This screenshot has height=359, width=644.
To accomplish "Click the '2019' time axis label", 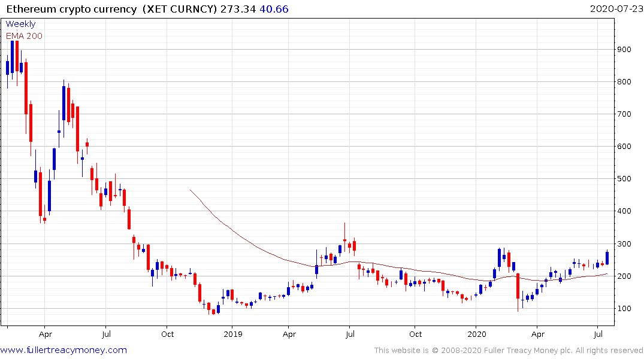I will [x=233, y=334].
